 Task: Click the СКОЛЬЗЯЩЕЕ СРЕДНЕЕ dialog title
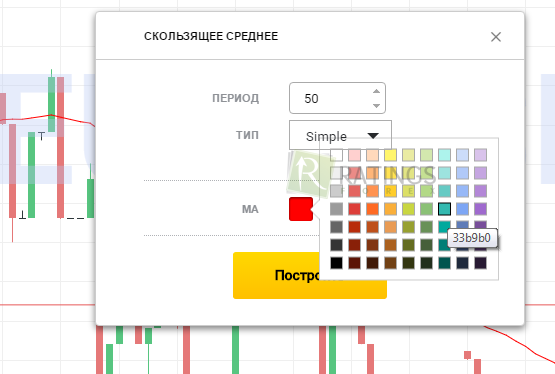point(211,36)
